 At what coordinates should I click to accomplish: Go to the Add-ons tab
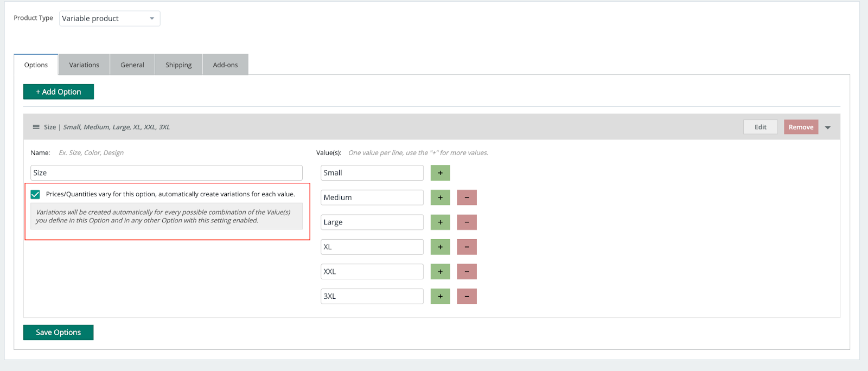coord(225,65)
